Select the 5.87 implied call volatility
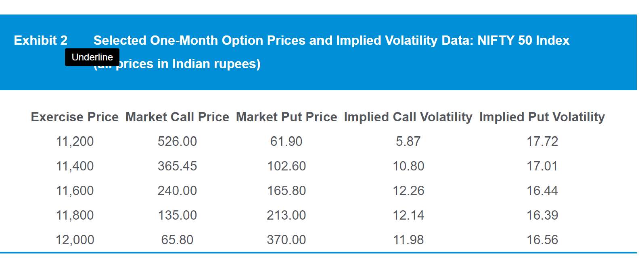Viewport: 644px width, 274px height. [x=408, y=141]
